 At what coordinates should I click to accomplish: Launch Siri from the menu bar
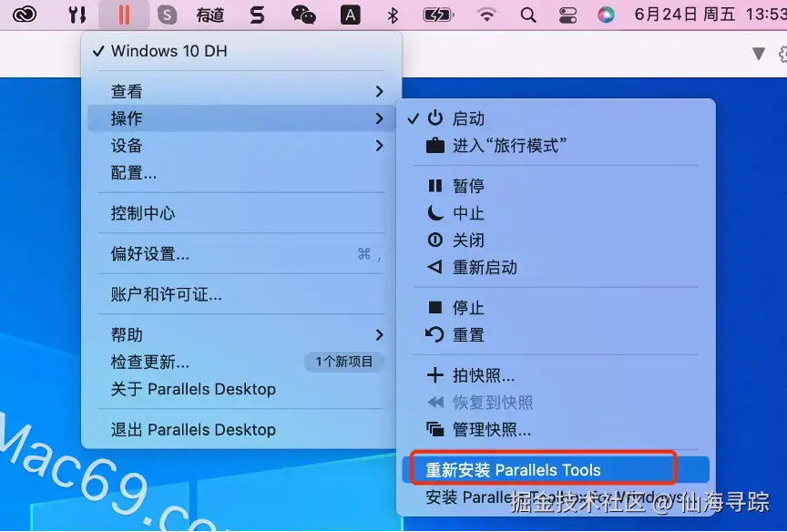(x=607, y=15)
